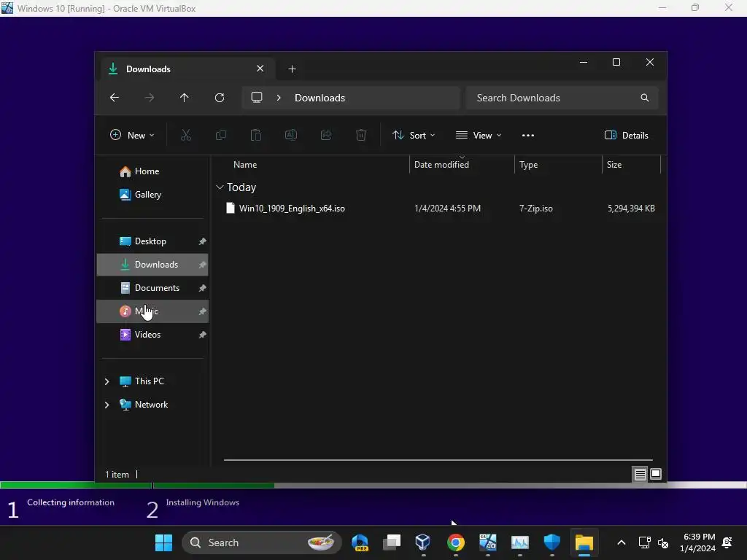Viewport: 747px width, 560px height.
Task: Expand the This PC tree node
Action: click(x=107, y=381)
